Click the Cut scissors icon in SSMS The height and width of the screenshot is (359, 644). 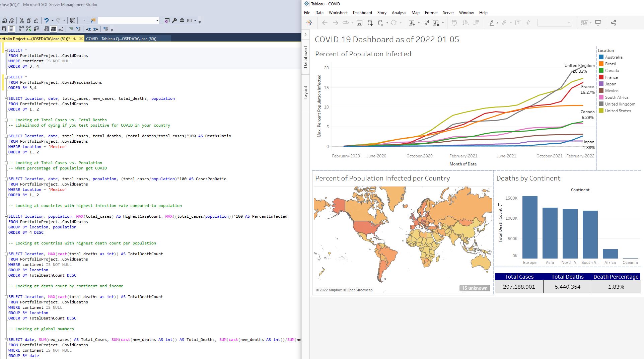(22, 20)
